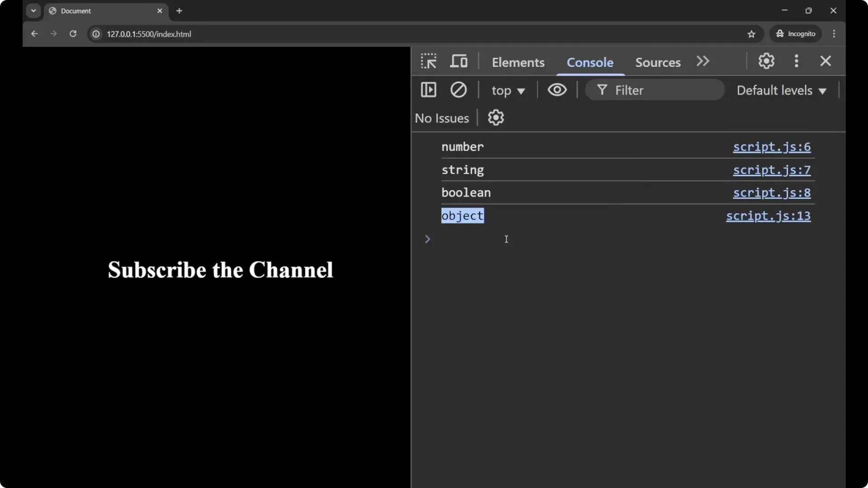Open the DevTools three-dot menu

click(796, 61)
